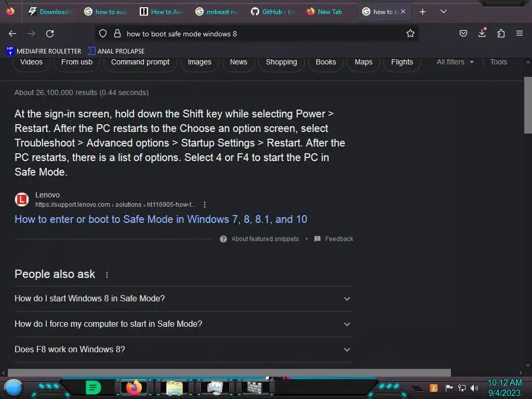Open the Lenovo result's three-dot menu
The height and width of the screenshot is (399, 532).
click(x=204, y=205)
